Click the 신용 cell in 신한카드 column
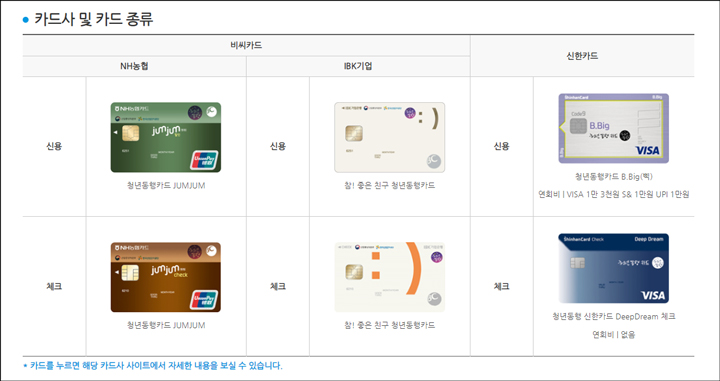 click(x=501, y=146)
